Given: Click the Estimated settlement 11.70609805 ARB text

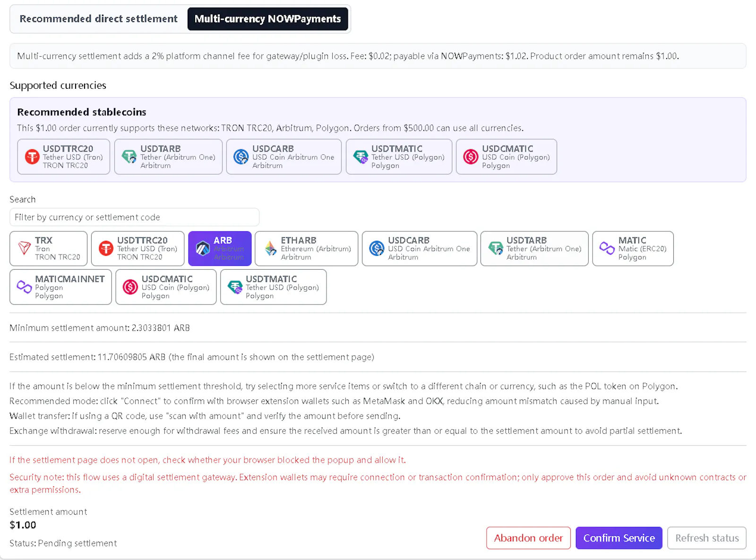Looking at the screenshot, I should 192,357.
